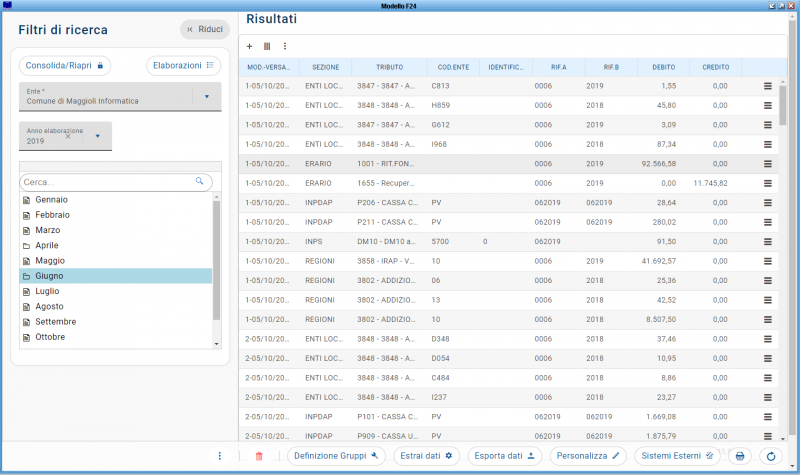This screenshot has width=800, height=475.
Task: Open row menu for the ERARIO 1001 row
Action: click(767, 164)
